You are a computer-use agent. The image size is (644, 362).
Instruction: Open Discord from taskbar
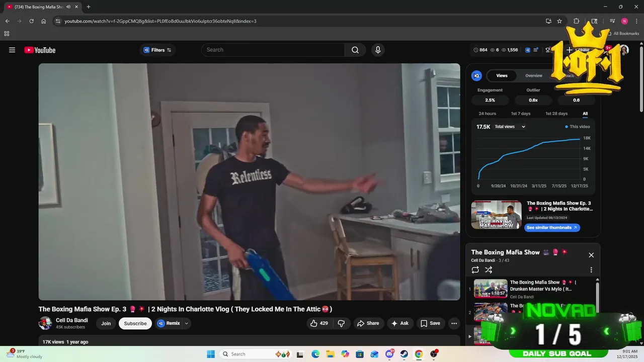click(389, 354)
